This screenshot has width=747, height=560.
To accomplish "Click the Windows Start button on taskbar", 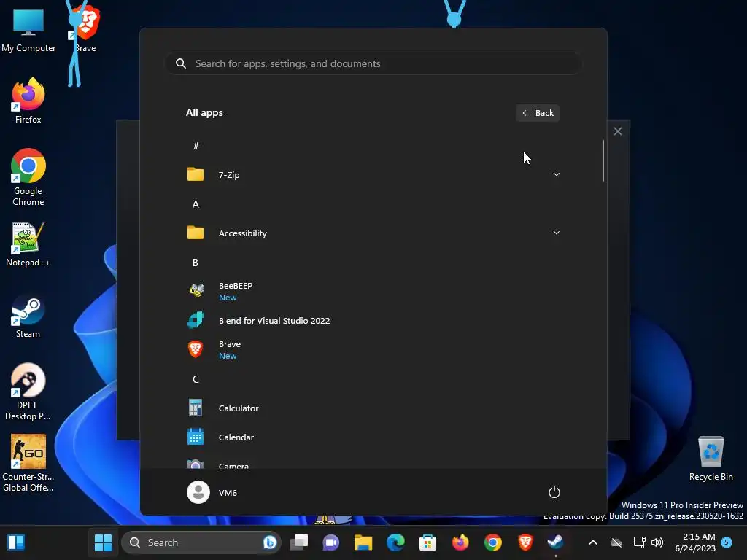I will (x=103, y=542).
